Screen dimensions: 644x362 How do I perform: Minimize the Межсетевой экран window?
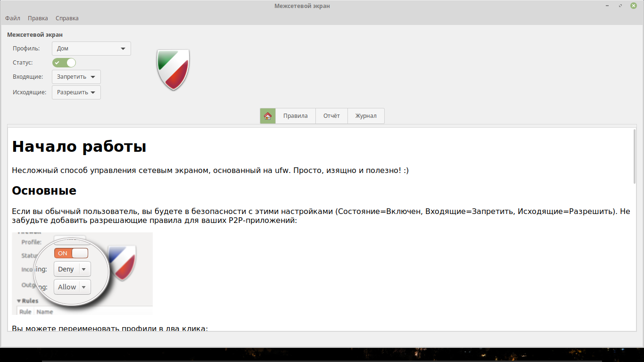pos(608,6)
